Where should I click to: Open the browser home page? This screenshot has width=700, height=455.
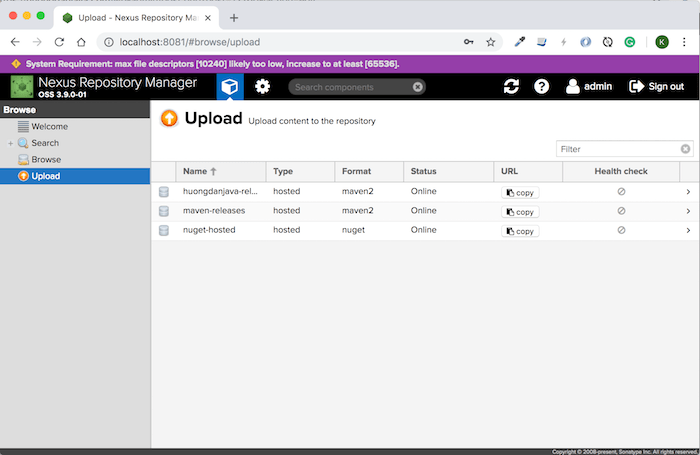coord(81,42)
